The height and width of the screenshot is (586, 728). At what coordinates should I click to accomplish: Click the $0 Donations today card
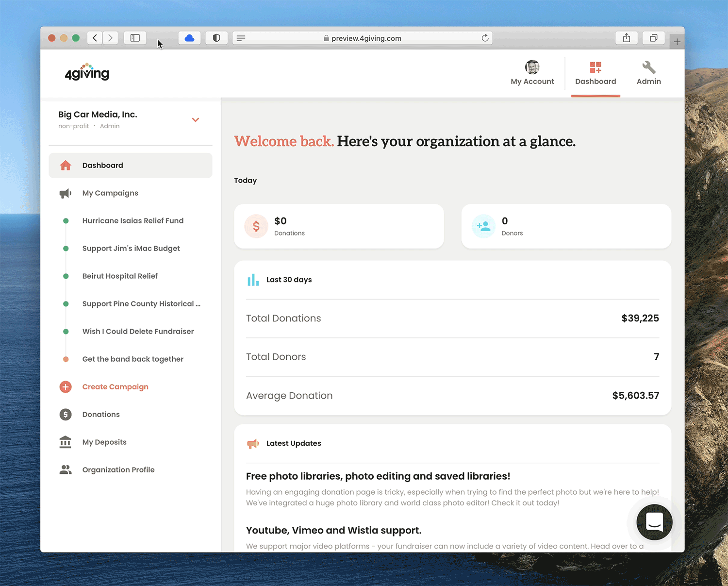pyautogui.click(x=339, y=226)
